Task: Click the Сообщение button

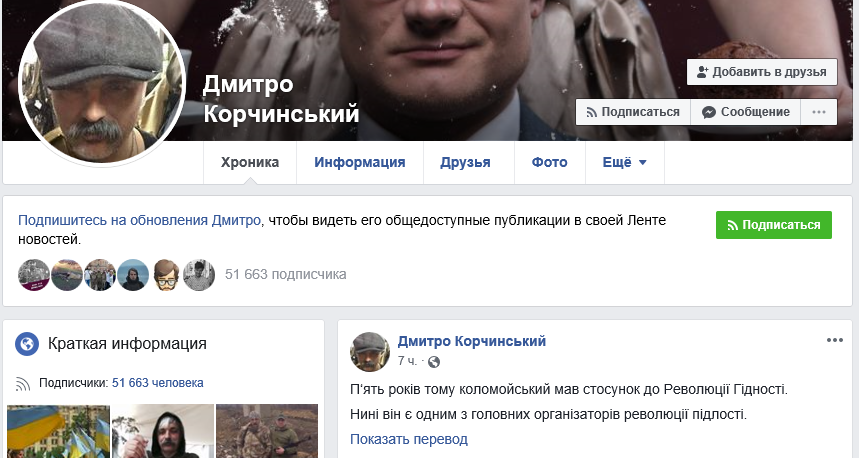Action: point(746,112)
